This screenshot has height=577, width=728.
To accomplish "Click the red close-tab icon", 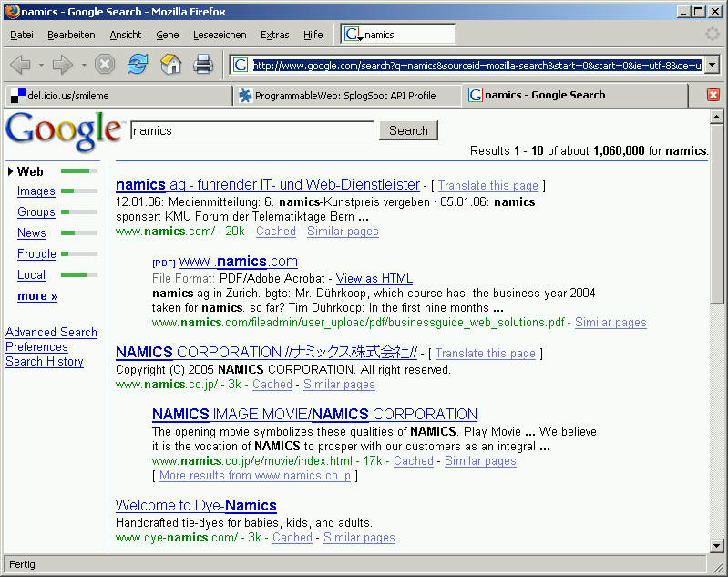I will tap(713, 95).
